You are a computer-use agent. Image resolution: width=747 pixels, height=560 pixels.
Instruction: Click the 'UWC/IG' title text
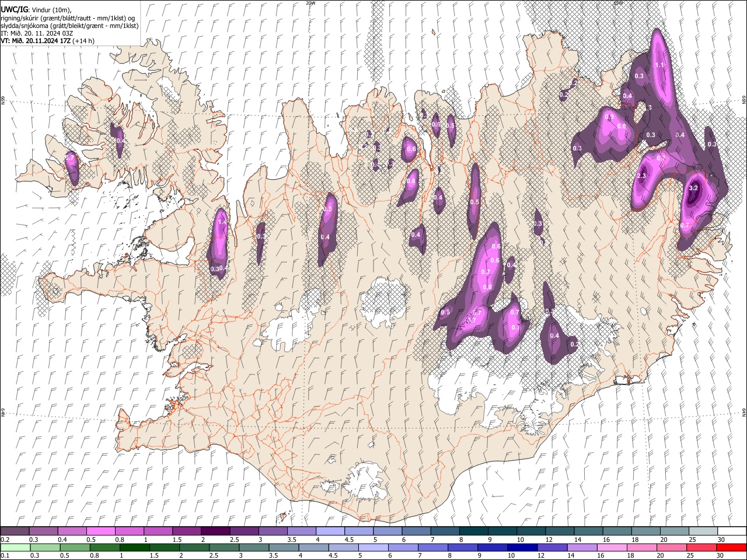coord(14,9)
